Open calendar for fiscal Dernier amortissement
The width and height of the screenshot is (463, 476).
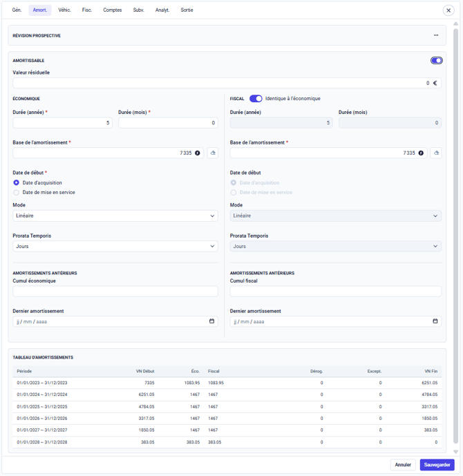(435, 321)
